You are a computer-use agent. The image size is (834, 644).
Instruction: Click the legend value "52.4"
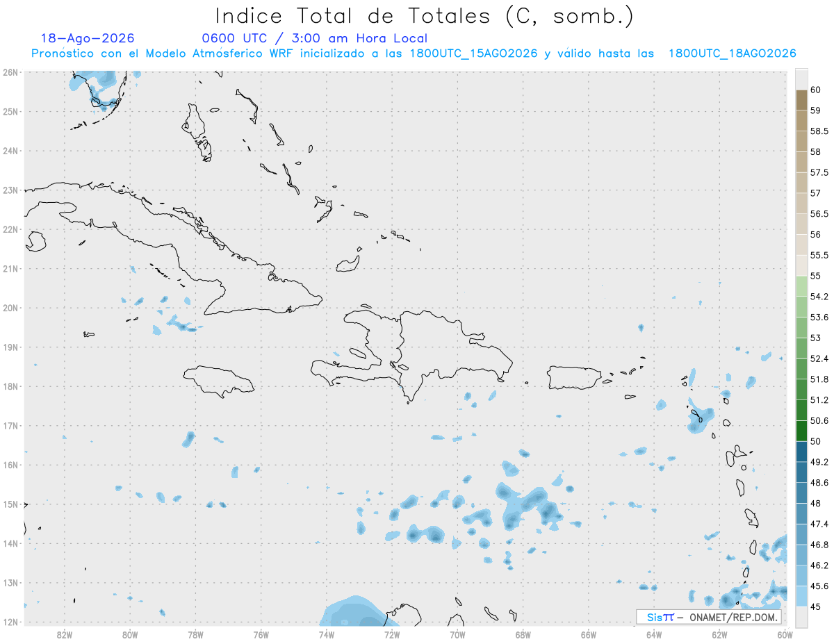(819, 358)
